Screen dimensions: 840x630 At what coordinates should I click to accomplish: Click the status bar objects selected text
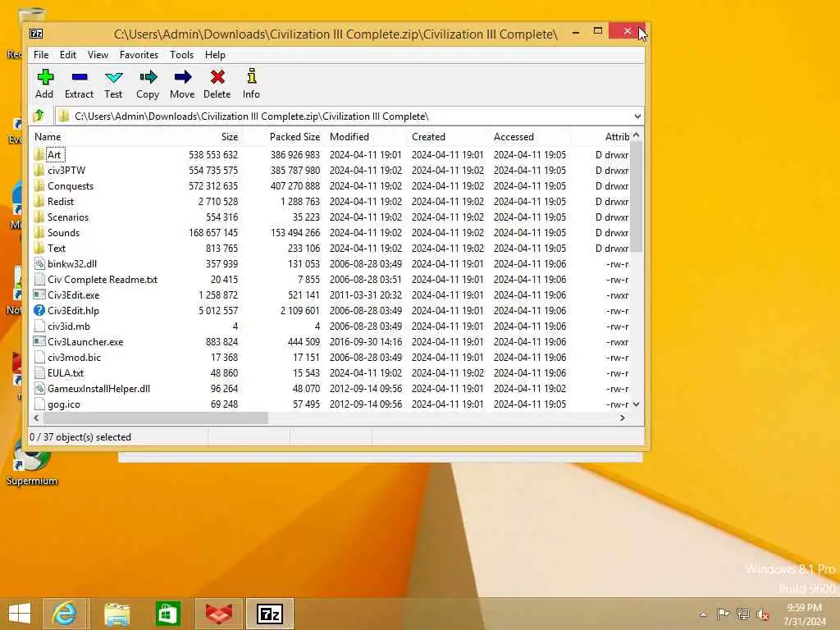80,437
